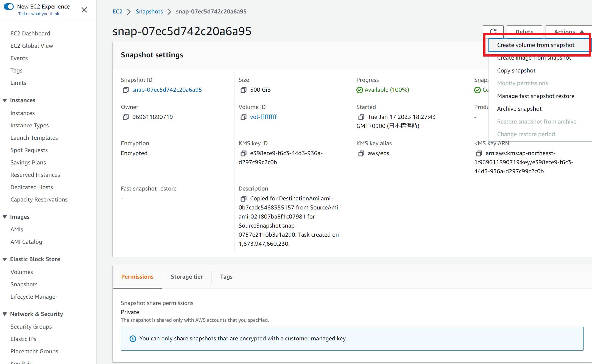Copy the Owner account number icon
Viewport: 592px width, 364px height.
(125, 117)
